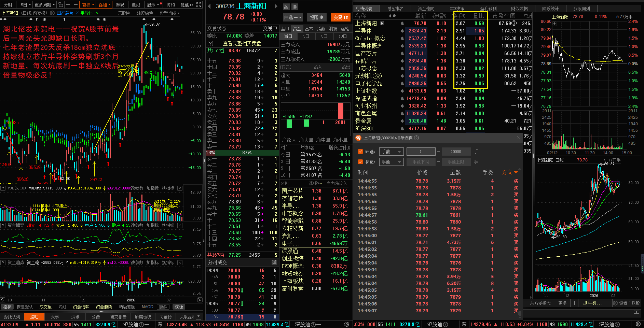The width and height of the screenshot is (644, 328).
Task: Open 显示 dropdown
Action: click(153, 5)
